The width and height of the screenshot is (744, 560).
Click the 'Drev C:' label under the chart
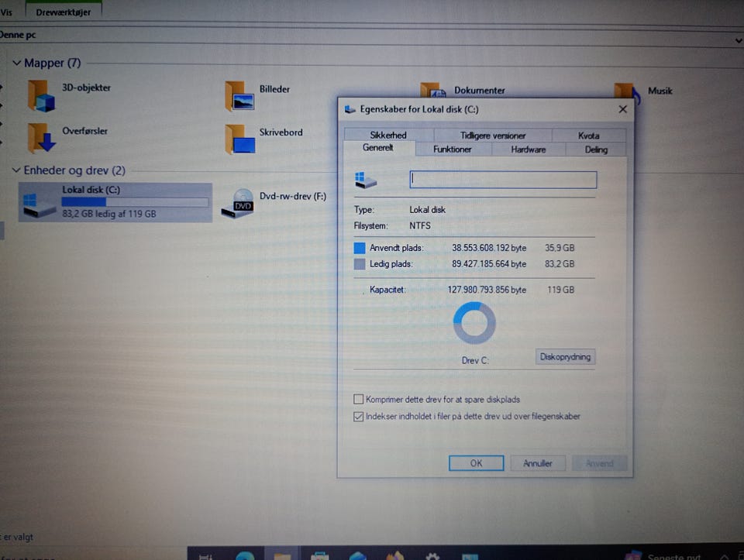[475, 360]
